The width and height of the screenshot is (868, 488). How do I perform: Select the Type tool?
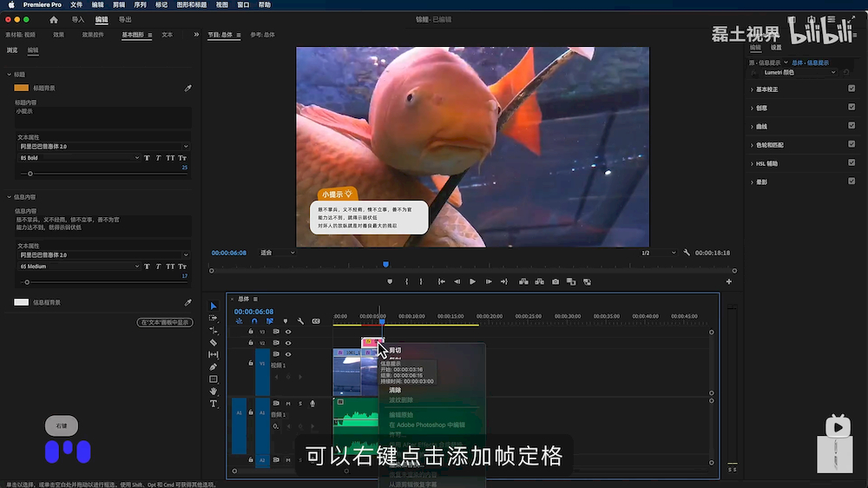coord(214,404)
